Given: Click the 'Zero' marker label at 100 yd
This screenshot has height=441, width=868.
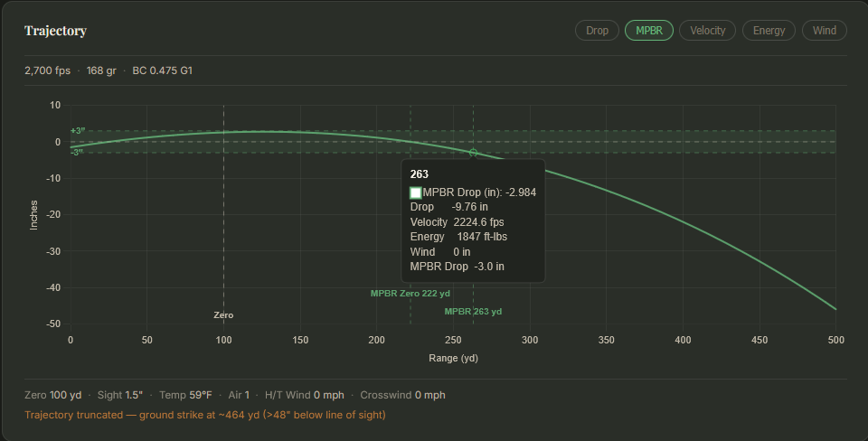Looking at the screenshot, I should click(223, 314).
